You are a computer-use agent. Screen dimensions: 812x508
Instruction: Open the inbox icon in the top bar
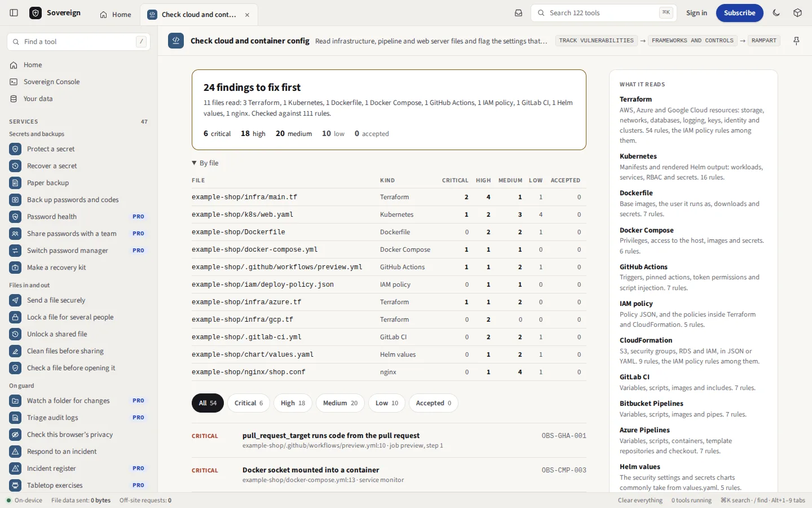click(x=518, y=13)
